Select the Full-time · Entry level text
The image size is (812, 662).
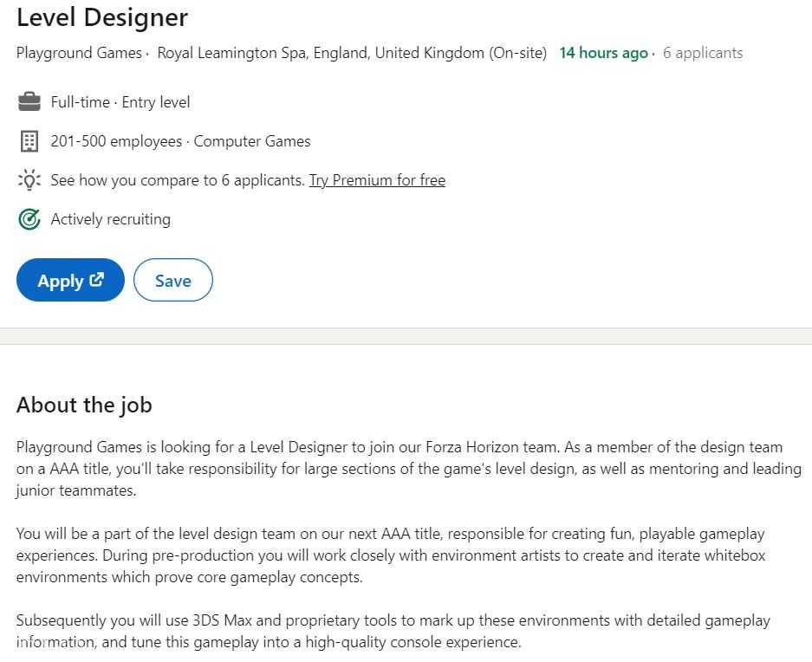tap(120, 102)
